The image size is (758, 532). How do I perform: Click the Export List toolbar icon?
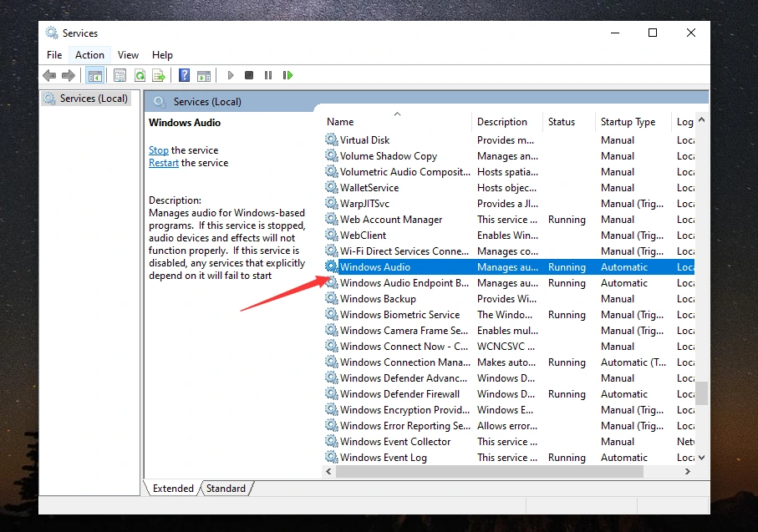click(x=159, y=75)
